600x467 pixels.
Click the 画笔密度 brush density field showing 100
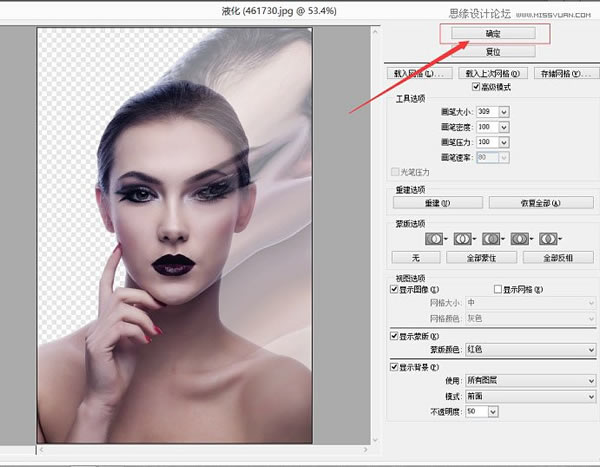coord(488,127)
